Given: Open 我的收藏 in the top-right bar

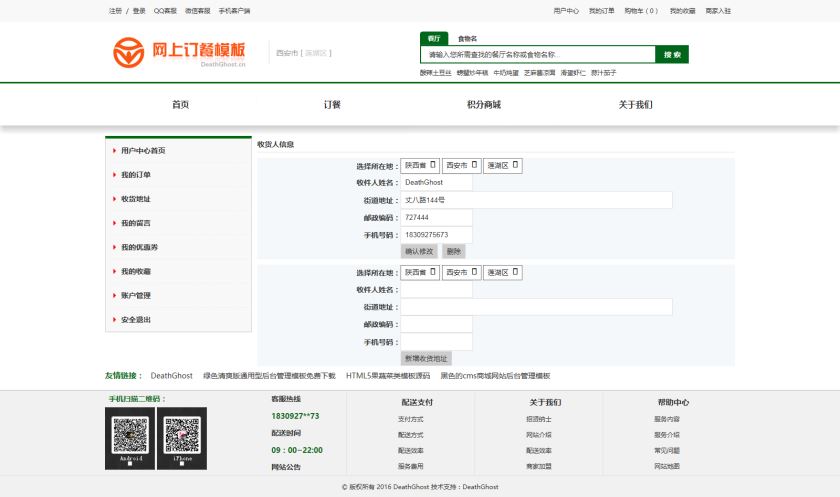Looking at the screenshot, I should click(x=682, y=11).
